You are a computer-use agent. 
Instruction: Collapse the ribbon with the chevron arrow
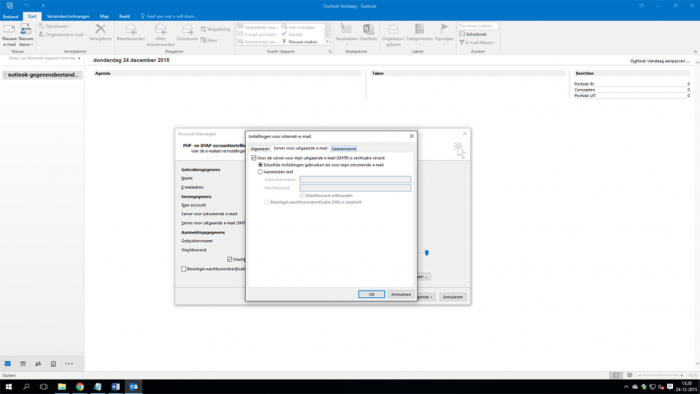(x=695, y=52)
